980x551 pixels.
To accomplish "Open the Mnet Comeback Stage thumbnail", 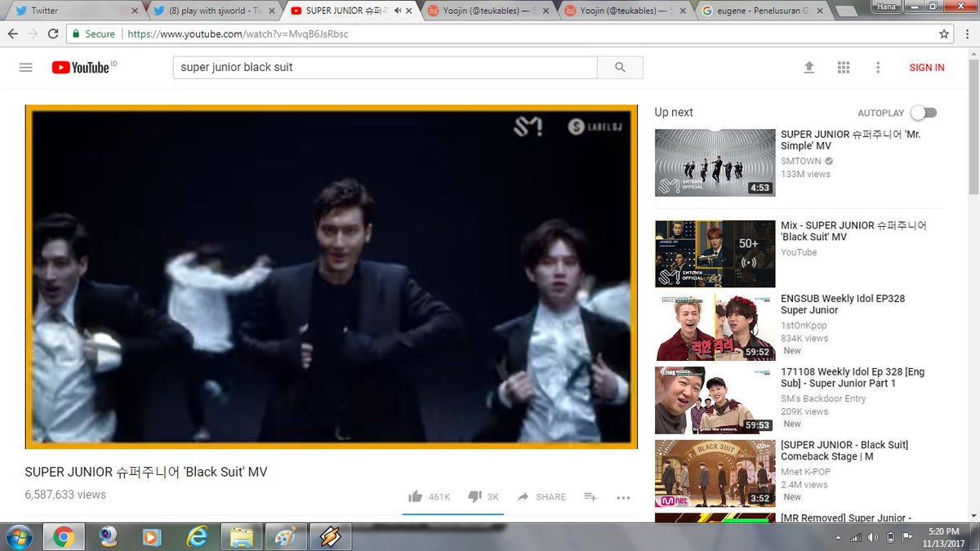I will coord(715,473).
